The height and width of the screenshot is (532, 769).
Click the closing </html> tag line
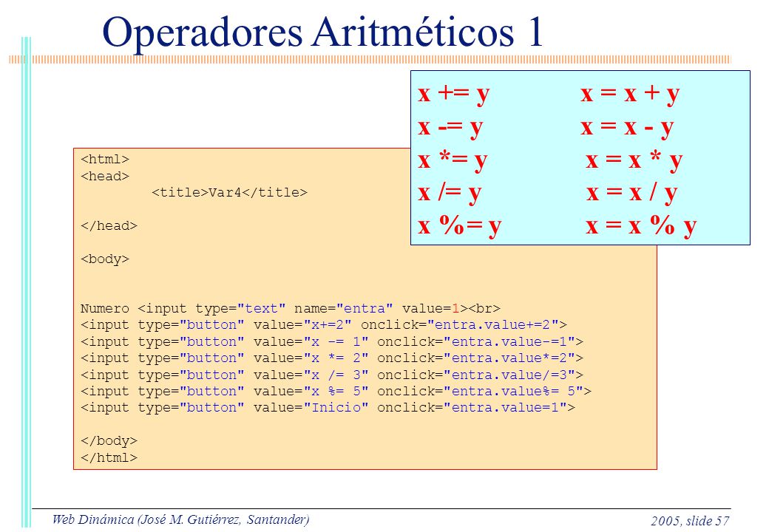(x=109, y=457)
